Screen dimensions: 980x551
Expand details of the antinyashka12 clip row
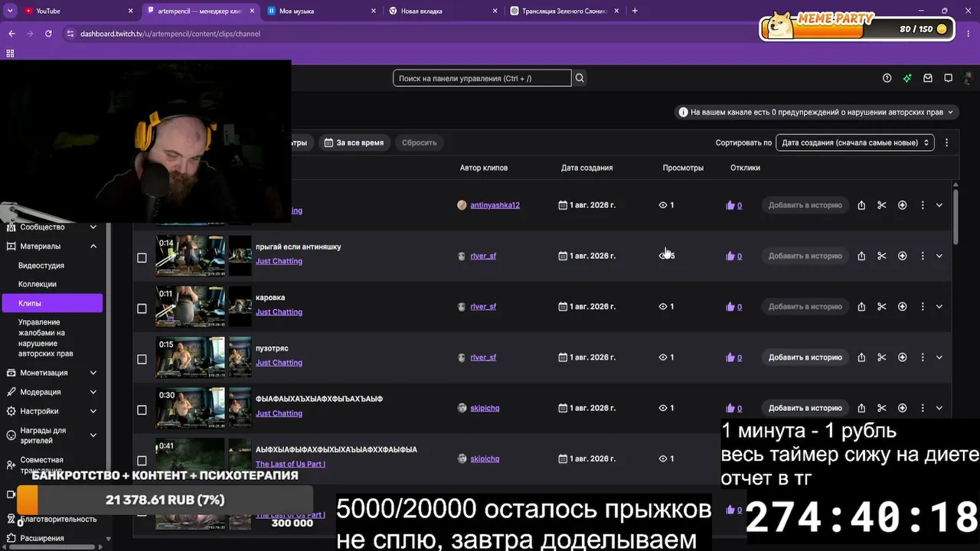[939, 205]
